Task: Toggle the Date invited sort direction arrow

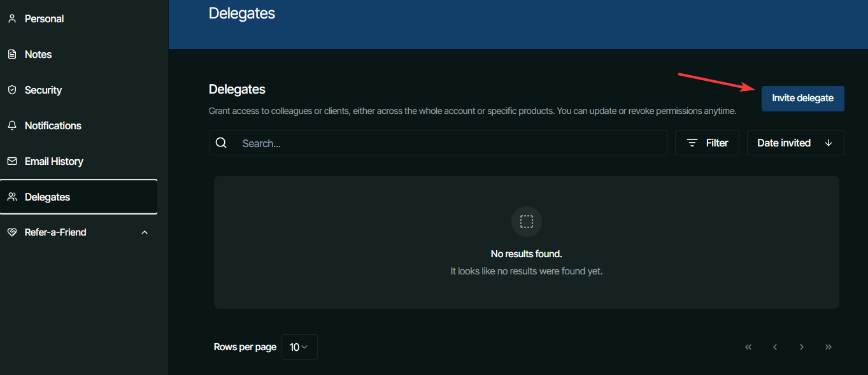Action: pos(829,142)
